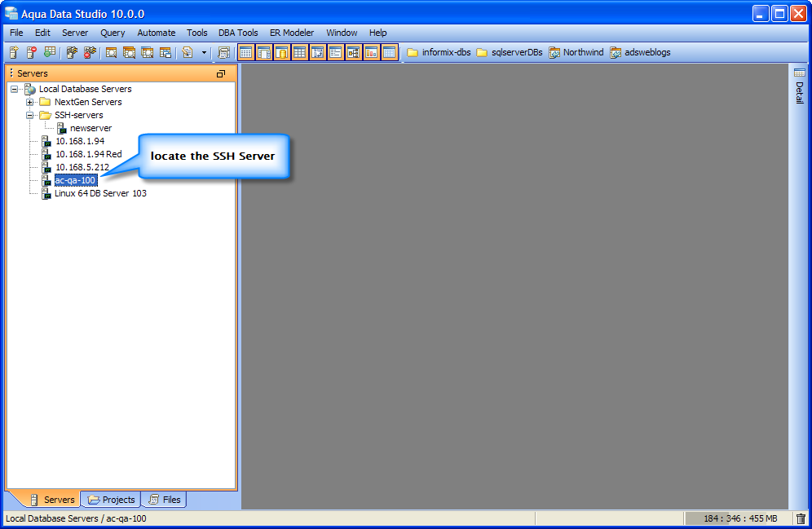Open the informix-dbs bookmark folder
This screenshot has width=812, height=529.
(439, 52)
